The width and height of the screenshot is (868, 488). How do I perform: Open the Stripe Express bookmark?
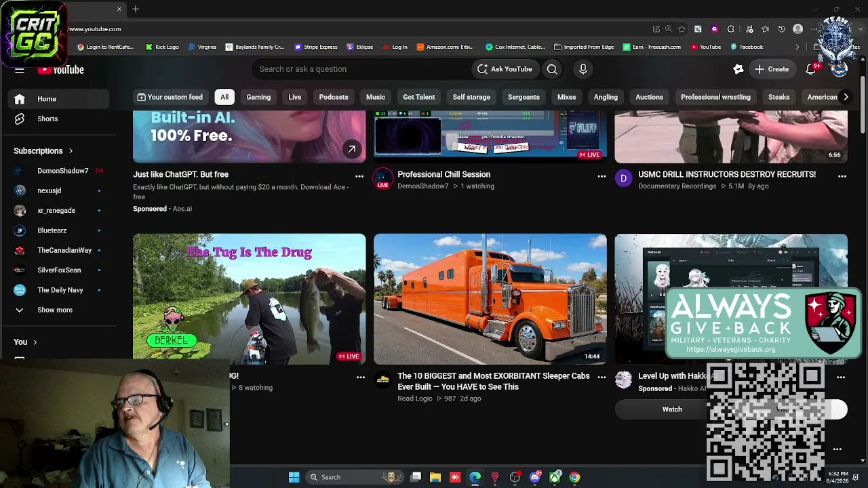316,47
